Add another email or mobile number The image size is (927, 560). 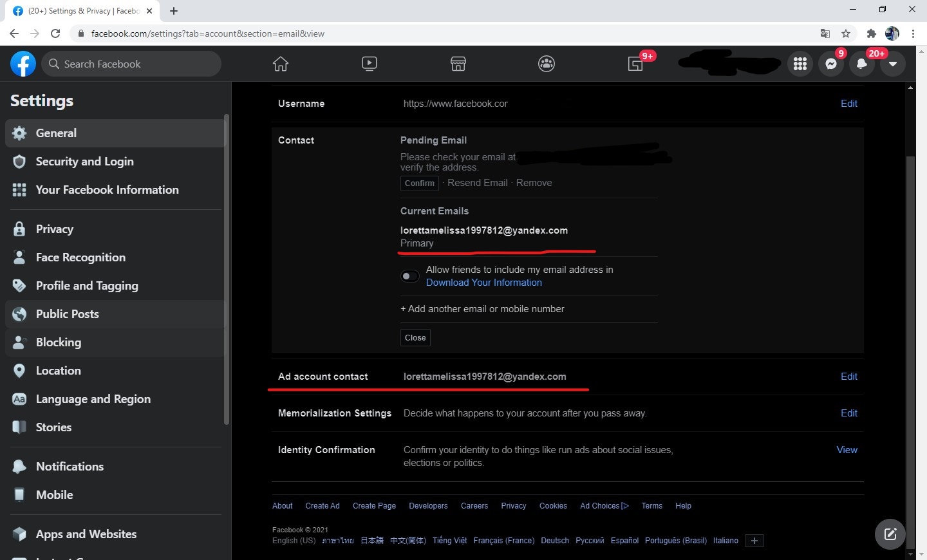[x=483, y=309]
